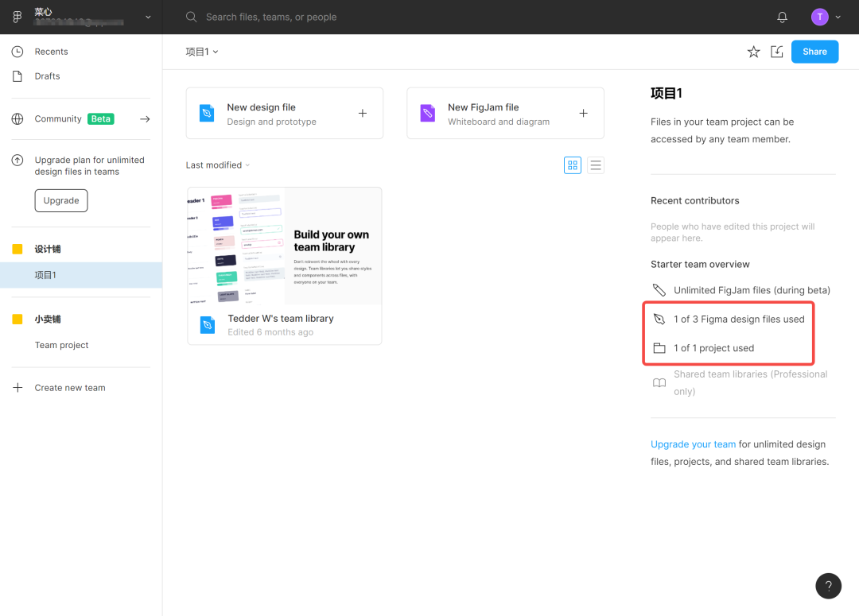859x616 pixels.
Task: Follow the Upgrade your team link
Action: click(693, 444)
